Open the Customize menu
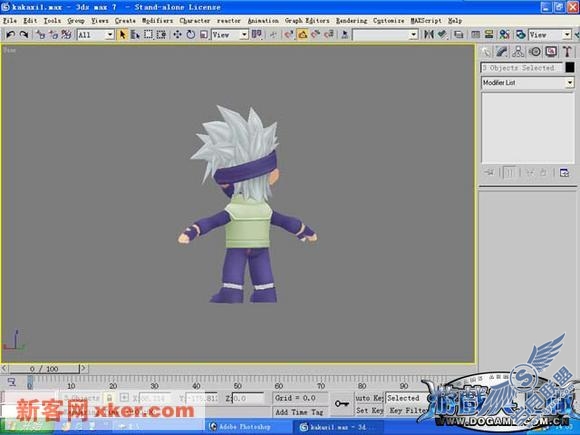 (x=388, y=21)
